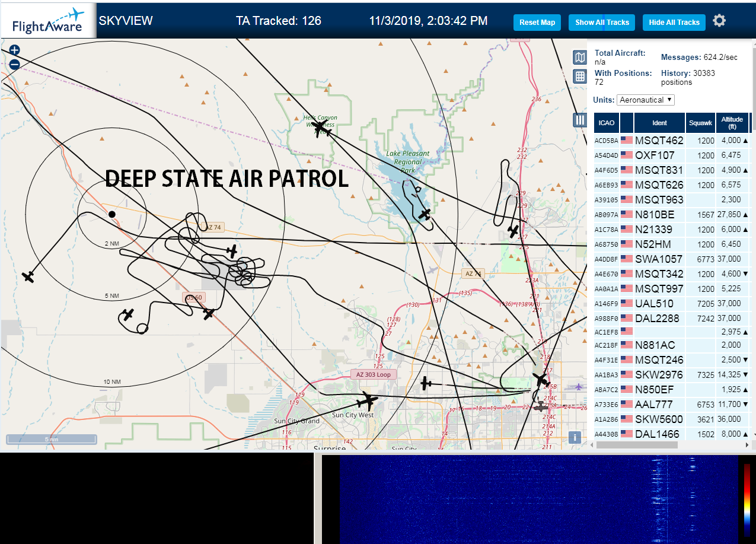The height and width of the screenshot is (544, 756).
Task: Select the N881AC aircraft row
Action: click(x=672, y=345)
